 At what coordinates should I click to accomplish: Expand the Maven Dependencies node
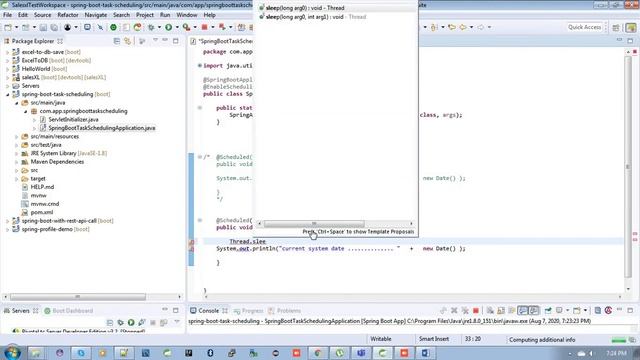tap(16, 162)
